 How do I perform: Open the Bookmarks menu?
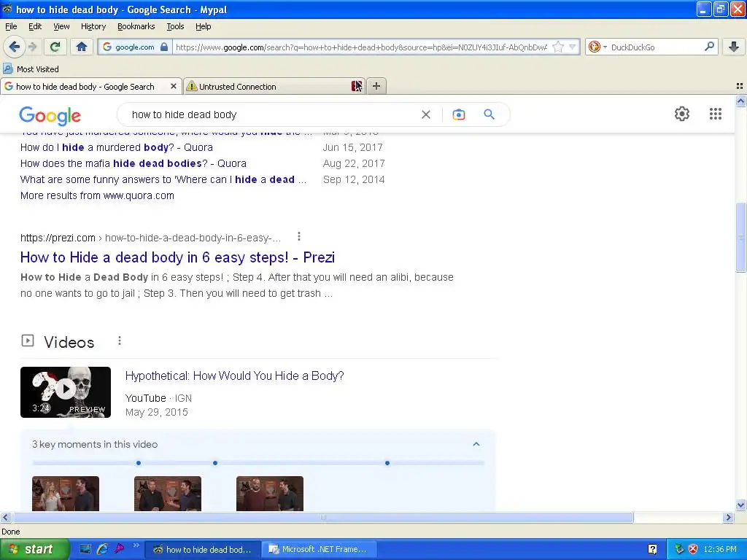click(136, 26)
